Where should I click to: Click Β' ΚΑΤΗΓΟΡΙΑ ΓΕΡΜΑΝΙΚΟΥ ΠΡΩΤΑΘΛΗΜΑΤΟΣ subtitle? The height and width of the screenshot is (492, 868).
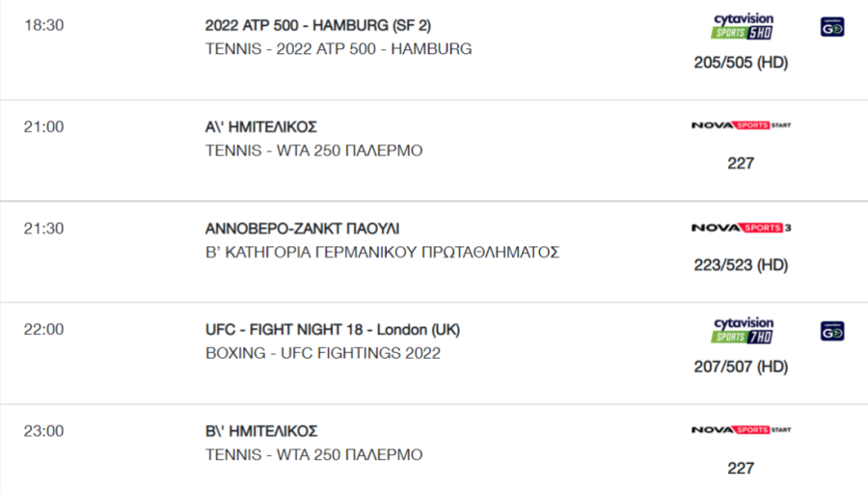[x=382, y=253]
